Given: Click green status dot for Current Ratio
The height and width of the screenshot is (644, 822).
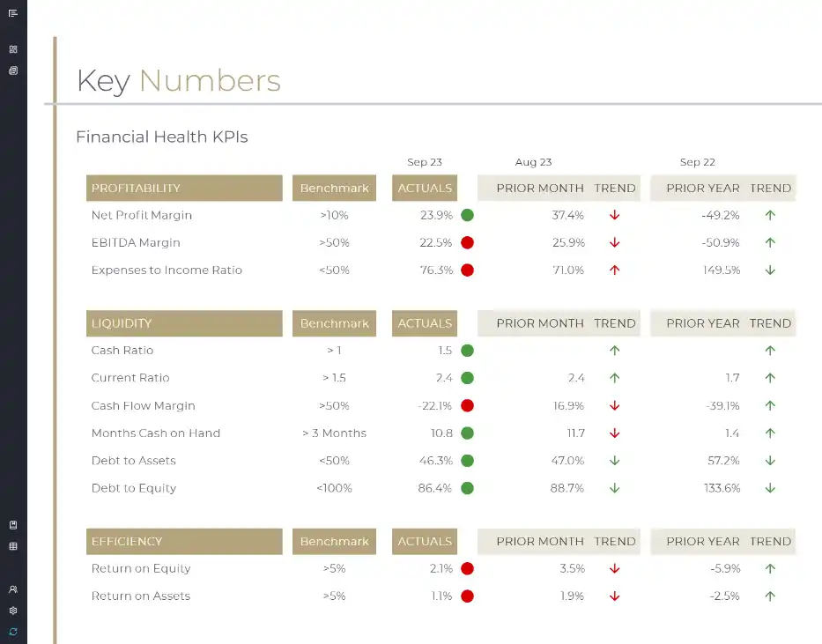Looking at the screenshot, I should [x=467, y=378].
